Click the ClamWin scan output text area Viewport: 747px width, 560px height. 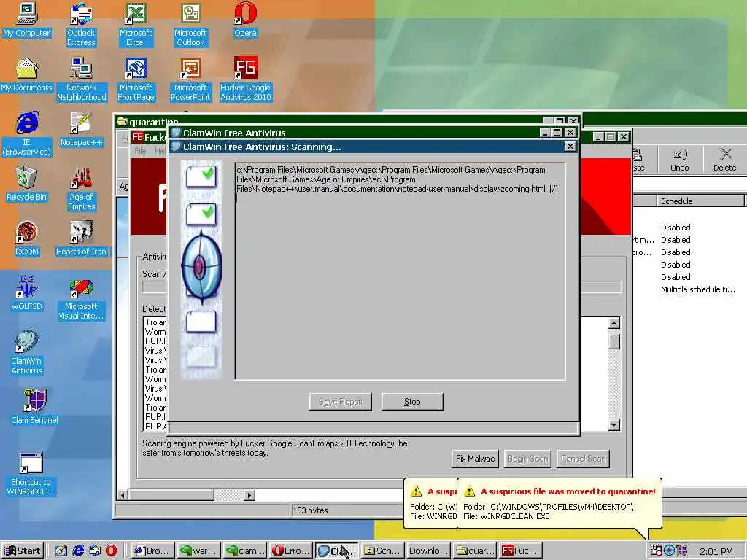400,271
